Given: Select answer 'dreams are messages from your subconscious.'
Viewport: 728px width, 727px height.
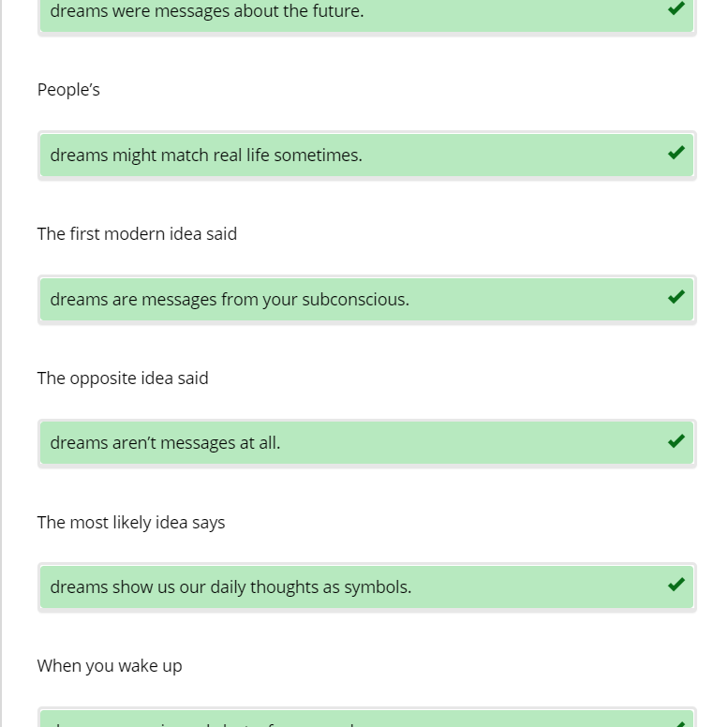Looking at the screenshot, I should pyautogui.click(x=230, y=300).
